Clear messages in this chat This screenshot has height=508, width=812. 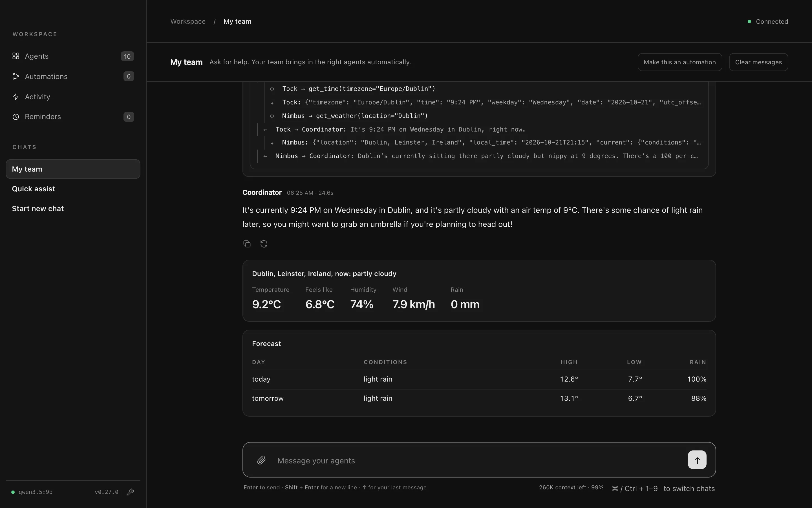(758, 62)
